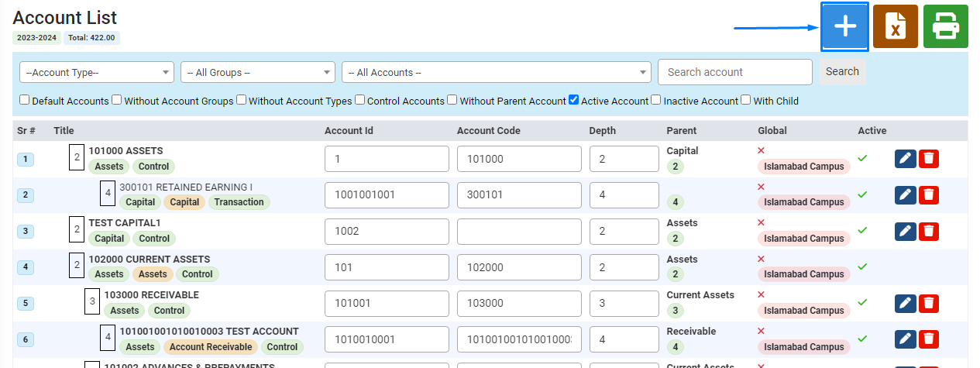Enable the Default Accounts checkbox
Screen dimensions: 980x368
[25, 100]
